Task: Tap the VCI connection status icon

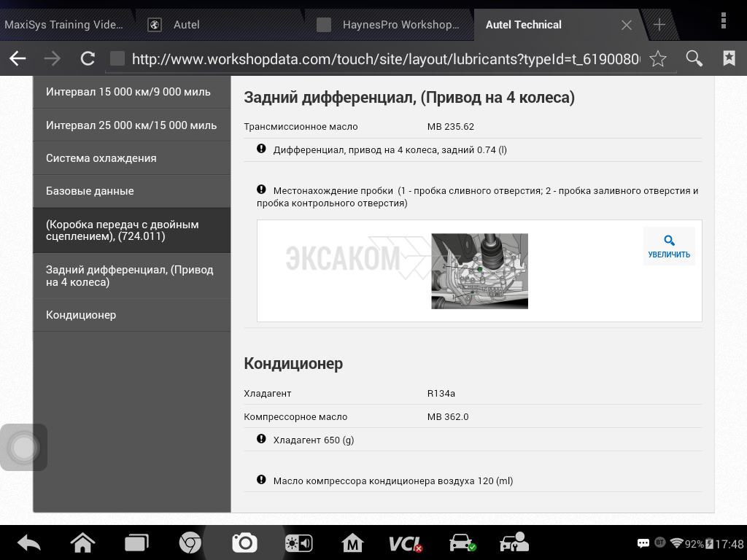Action: point(405,543)
